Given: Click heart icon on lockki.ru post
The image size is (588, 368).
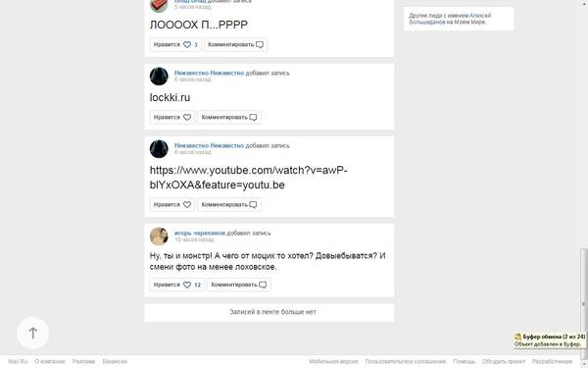Looking at the screenshot, I should tap(187, 117).
